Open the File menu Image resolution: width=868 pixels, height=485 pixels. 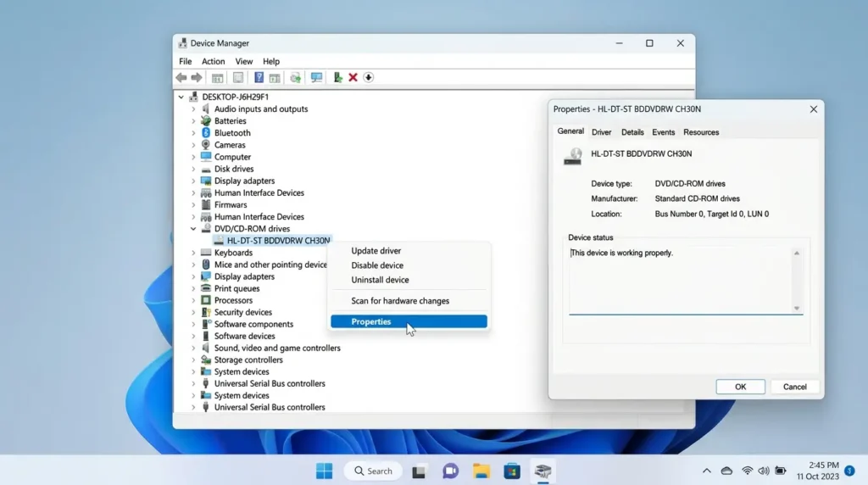click(186, 61)
